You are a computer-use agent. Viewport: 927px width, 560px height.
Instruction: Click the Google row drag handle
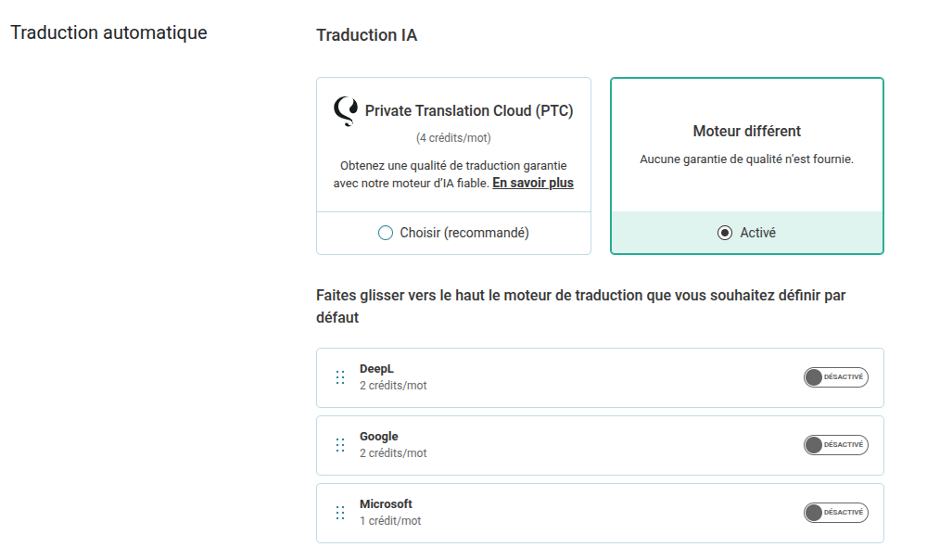(x=340, y=445)
